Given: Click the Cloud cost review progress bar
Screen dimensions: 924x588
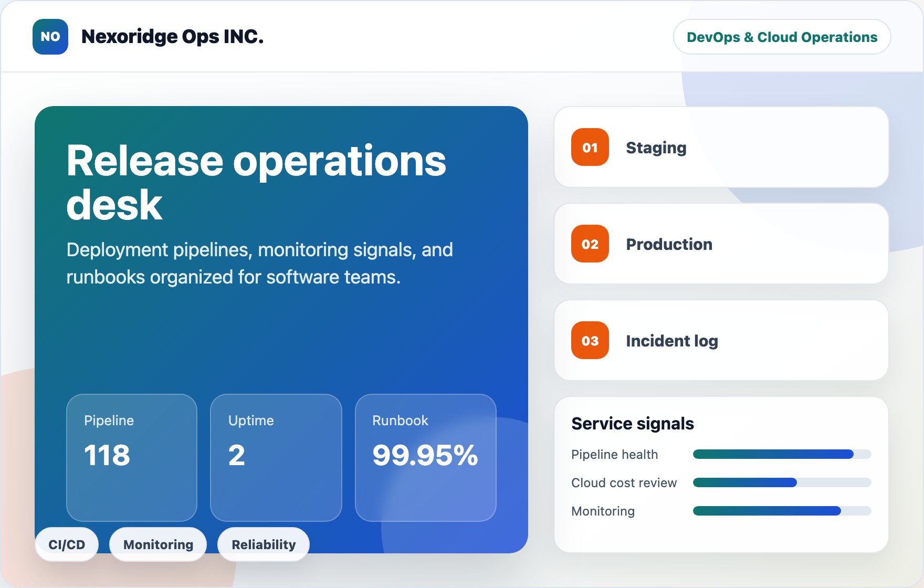Looking at the screenshot, I should click(782, 482).
